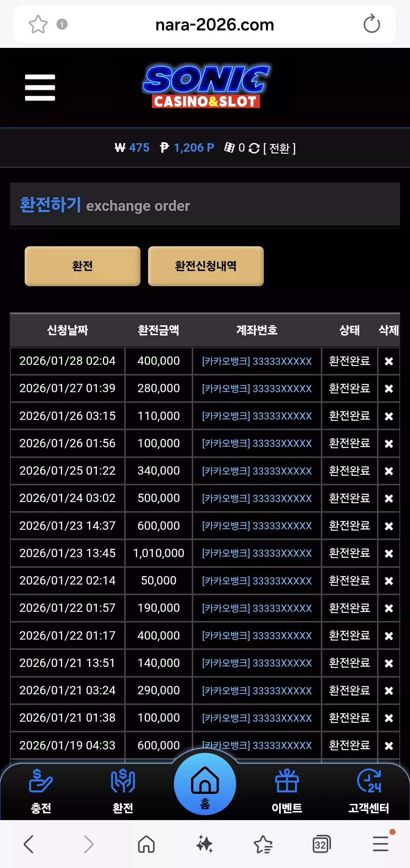Delete the 1,010,000 exchange record
This screenshot has height=868, width=410.
(x=389, y=554)
